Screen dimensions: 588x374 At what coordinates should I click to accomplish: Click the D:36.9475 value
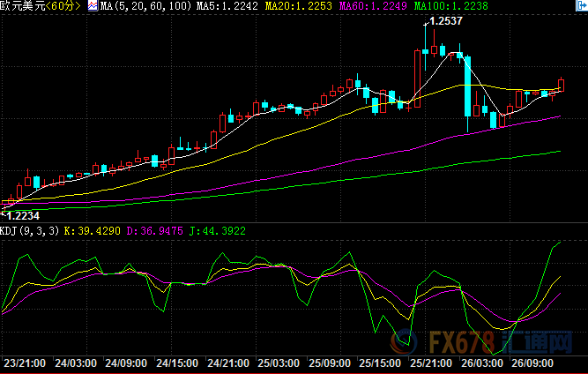click(154, 230)
